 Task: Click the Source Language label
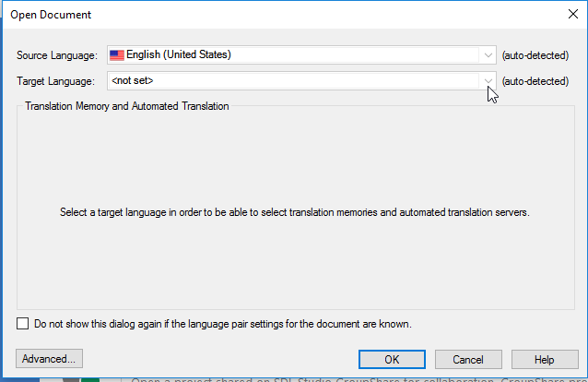[x=57, y=55]
